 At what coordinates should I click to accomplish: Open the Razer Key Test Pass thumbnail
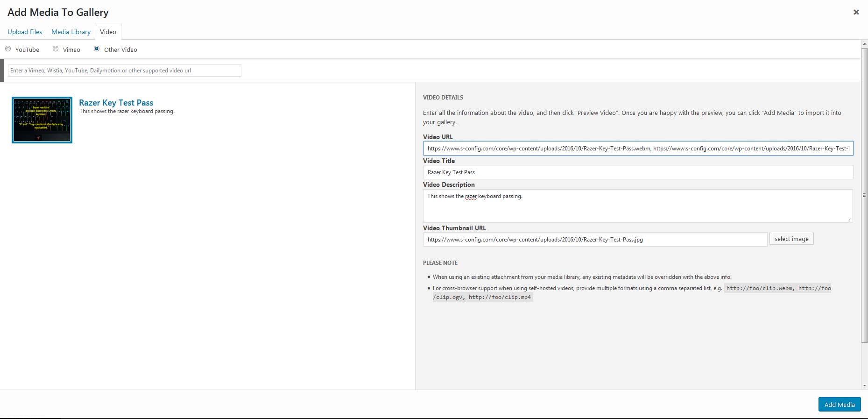coord(42,120)
